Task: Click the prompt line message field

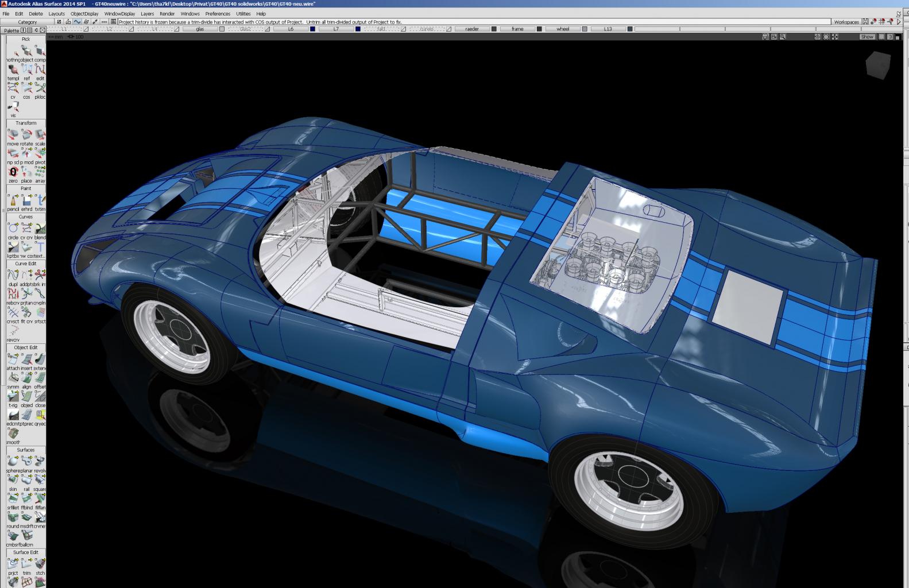Action: click(x=474, y=22)
